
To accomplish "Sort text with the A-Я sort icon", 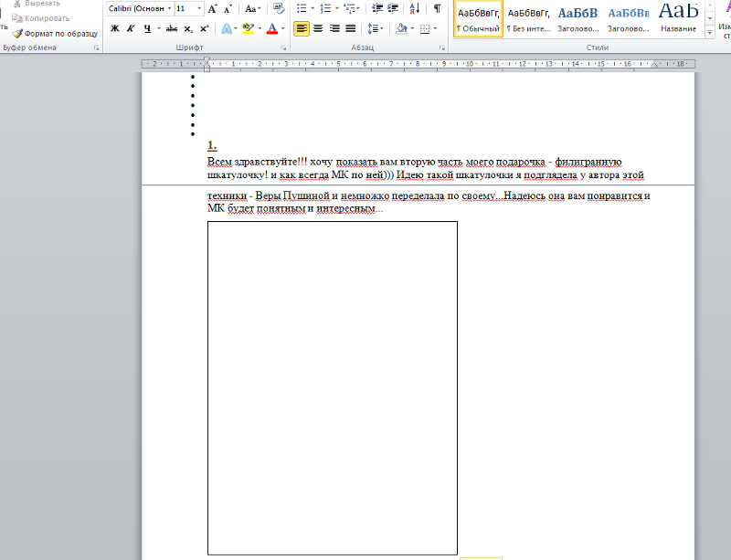I will 415,8.
